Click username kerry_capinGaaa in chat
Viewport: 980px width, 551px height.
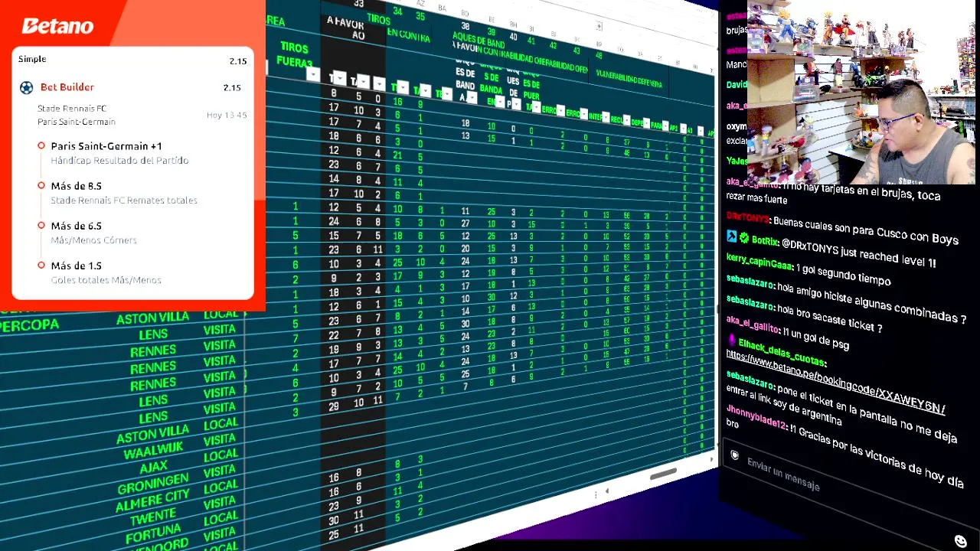point(759,262)
